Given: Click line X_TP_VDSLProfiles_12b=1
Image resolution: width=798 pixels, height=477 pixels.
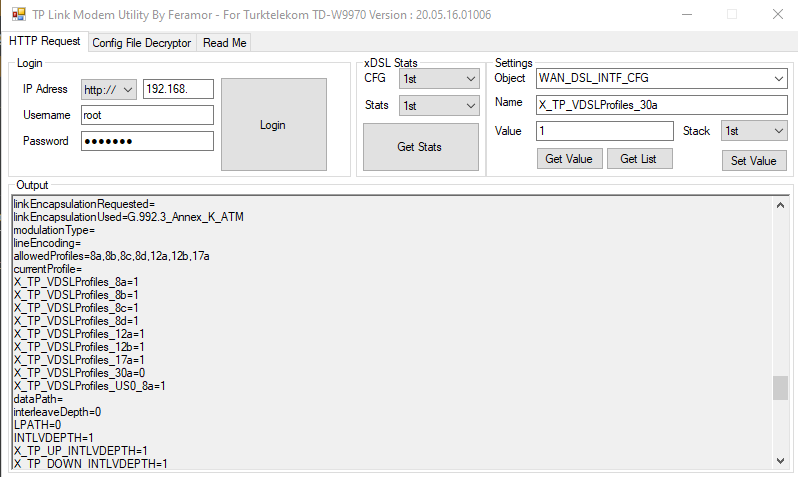Looking at the screenshot, I should (79, 347).
